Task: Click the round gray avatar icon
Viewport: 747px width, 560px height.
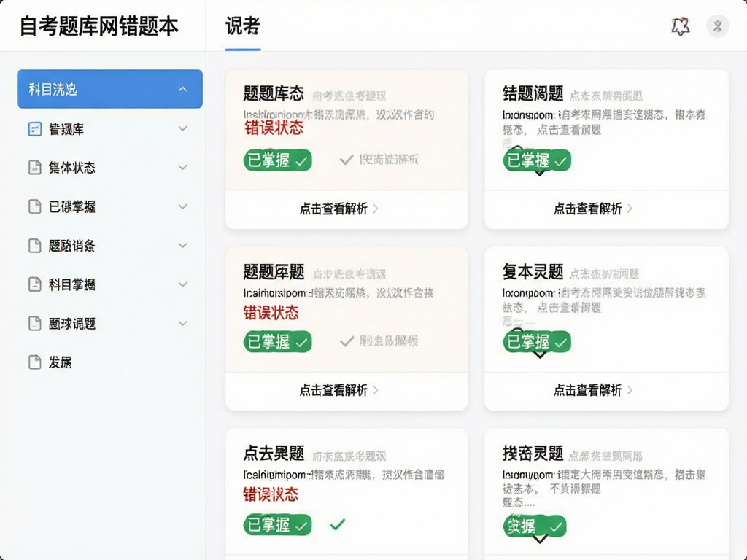Action: 718,27
